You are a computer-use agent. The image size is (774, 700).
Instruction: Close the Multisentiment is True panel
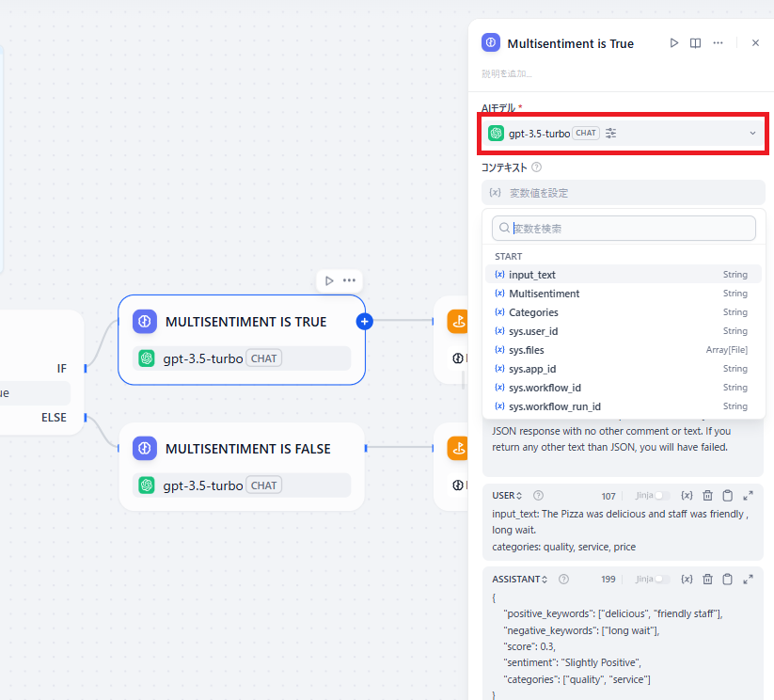[755, 43]
